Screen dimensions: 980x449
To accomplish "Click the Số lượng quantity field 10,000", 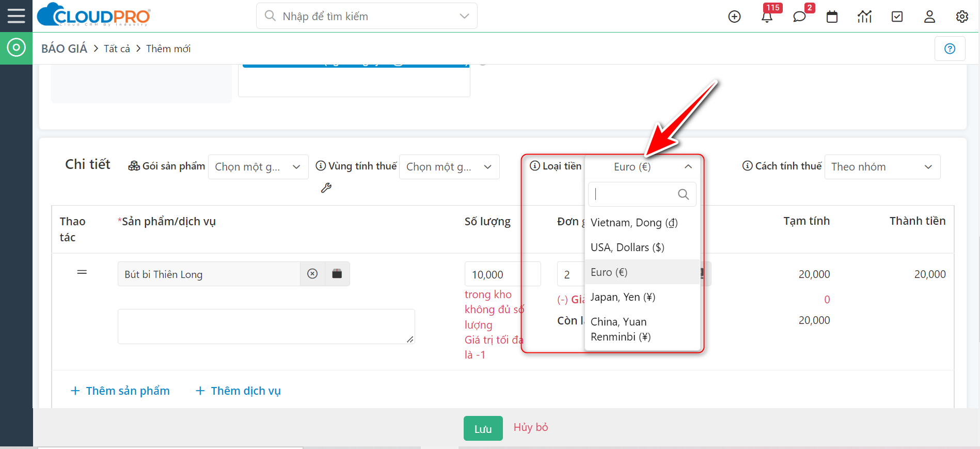I will pos(503,274).
